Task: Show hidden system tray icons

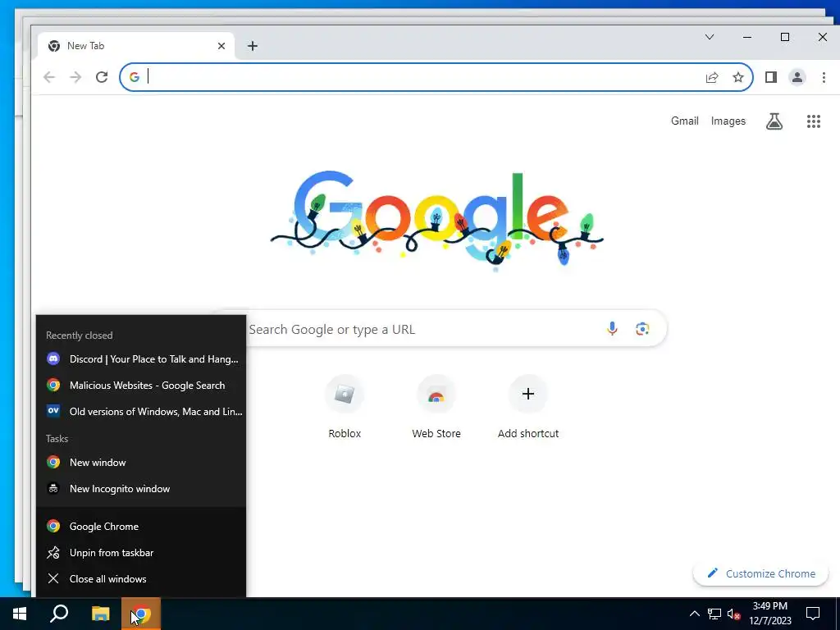Action: tap(694, 614)
